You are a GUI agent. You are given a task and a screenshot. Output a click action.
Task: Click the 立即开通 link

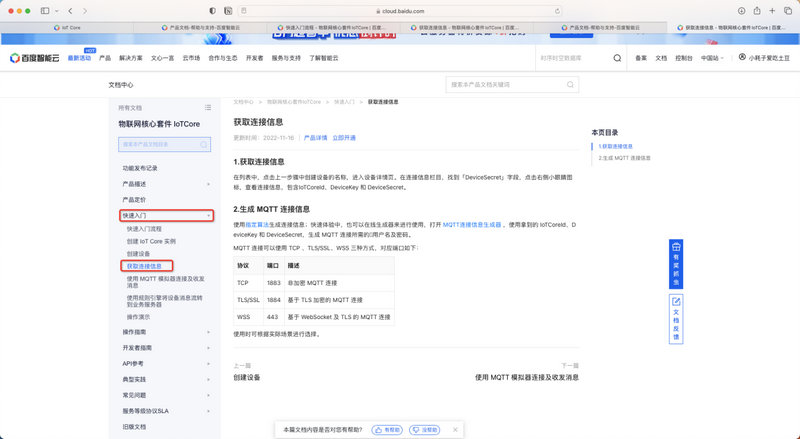[x=344, y=138]
